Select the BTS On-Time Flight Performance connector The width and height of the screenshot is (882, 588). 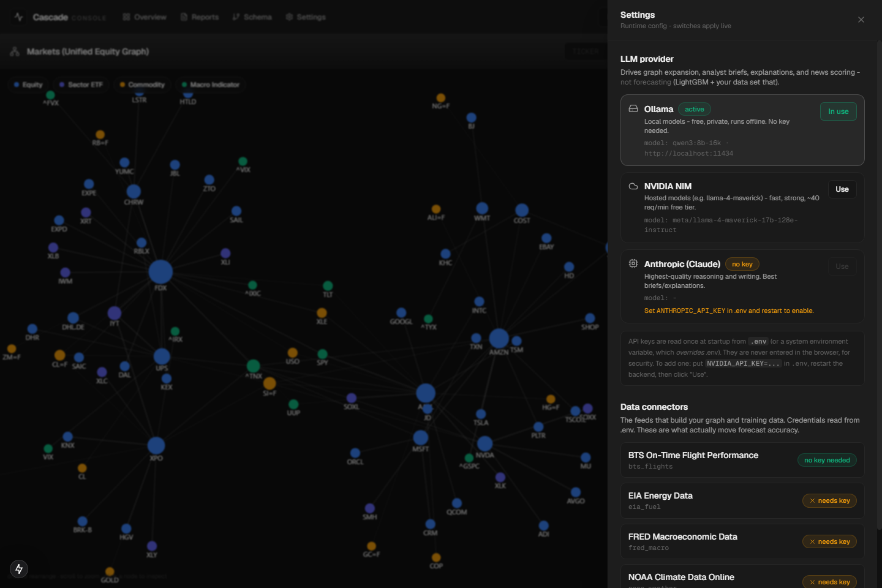(x=742, y=460)
